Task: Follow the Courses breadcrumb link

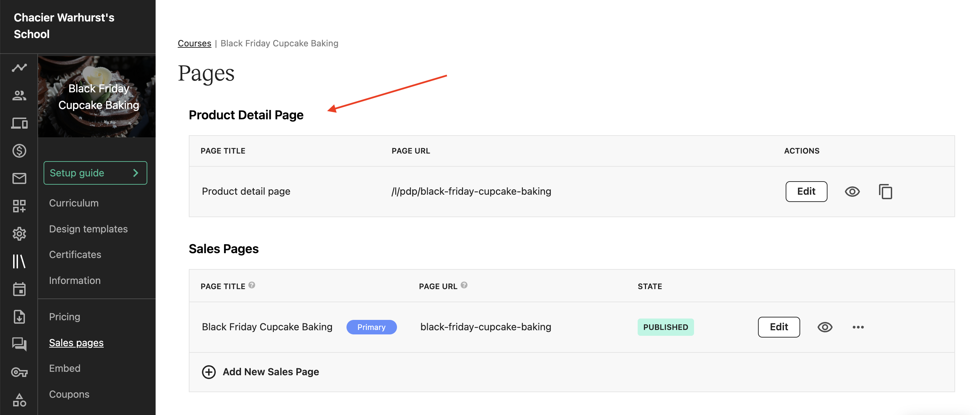Action: click(x=194, y=43)
